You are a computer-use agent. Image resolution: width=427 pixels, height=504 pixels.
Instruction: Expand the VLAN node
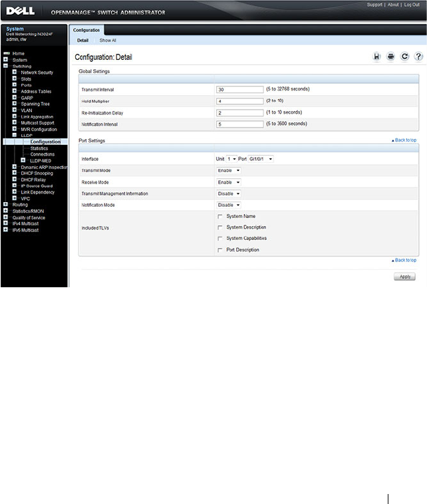coord(15,110)
